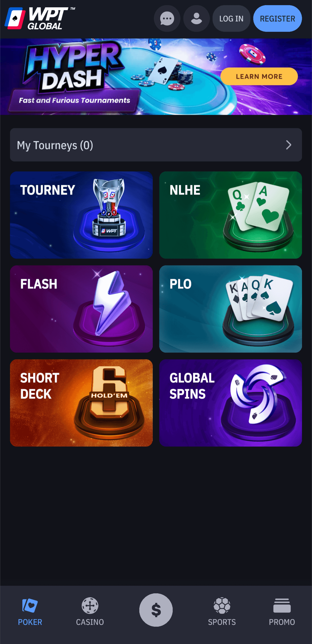
Task: Tap the Poker cards icon
Action: pyautogui.click(x=30, y=605)
